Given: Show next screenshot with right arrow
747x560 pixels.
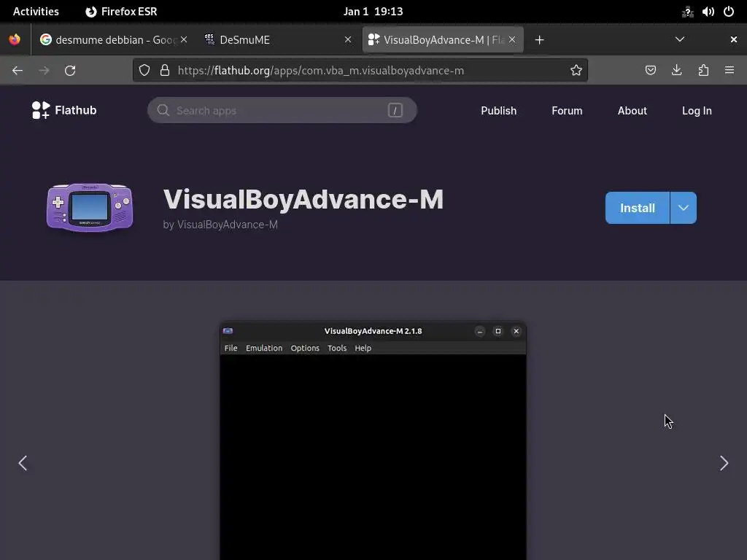Looking at the screenshot, I should (x=724, y=463).
